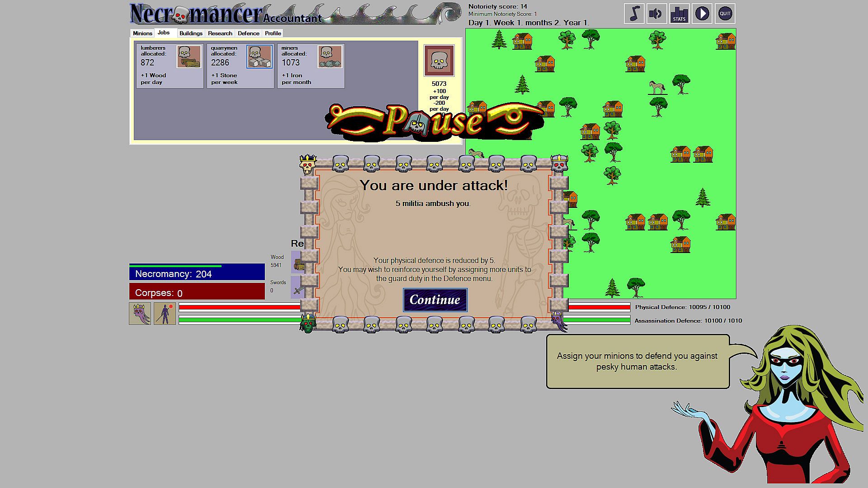Click the round QUIT button

(x=725, y=14)
